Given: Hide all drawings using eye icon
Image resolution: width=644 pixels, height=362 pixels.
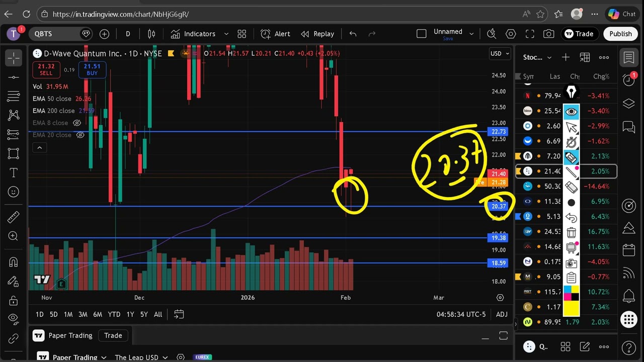Looking at the screenshot, I should tap(14, 319).
